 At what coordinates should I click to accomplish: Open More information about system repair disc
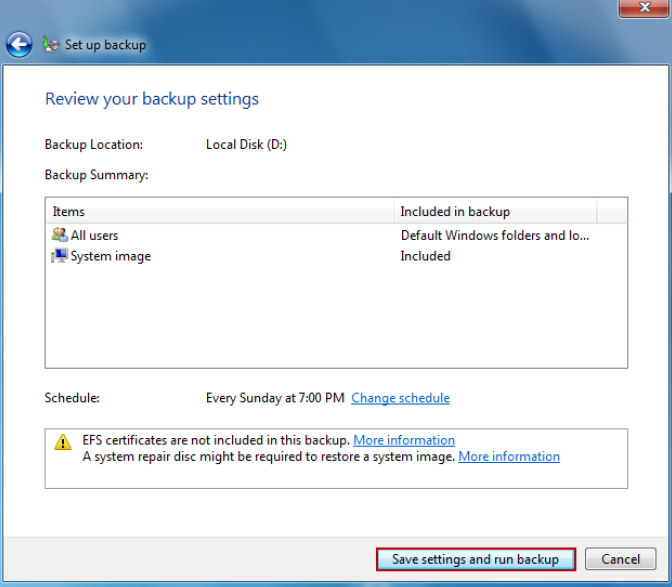509,457
